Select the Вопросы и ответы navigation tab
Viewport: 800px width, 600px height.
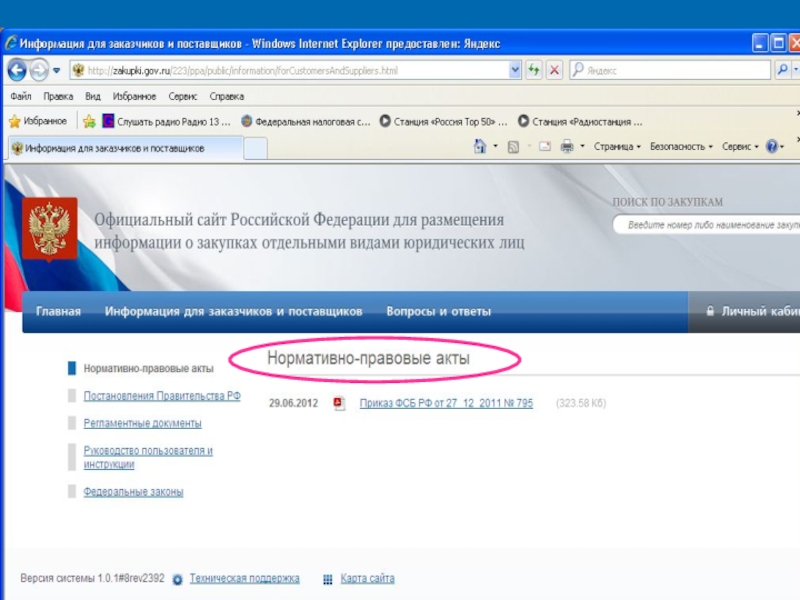438,312
